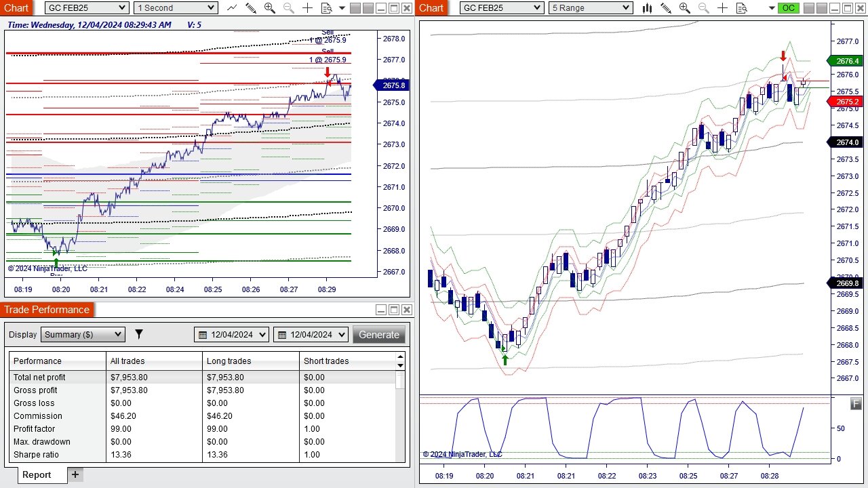Open the Display Summary ($) dropdown
868x488 pixels.
click(x=83, y=334)
